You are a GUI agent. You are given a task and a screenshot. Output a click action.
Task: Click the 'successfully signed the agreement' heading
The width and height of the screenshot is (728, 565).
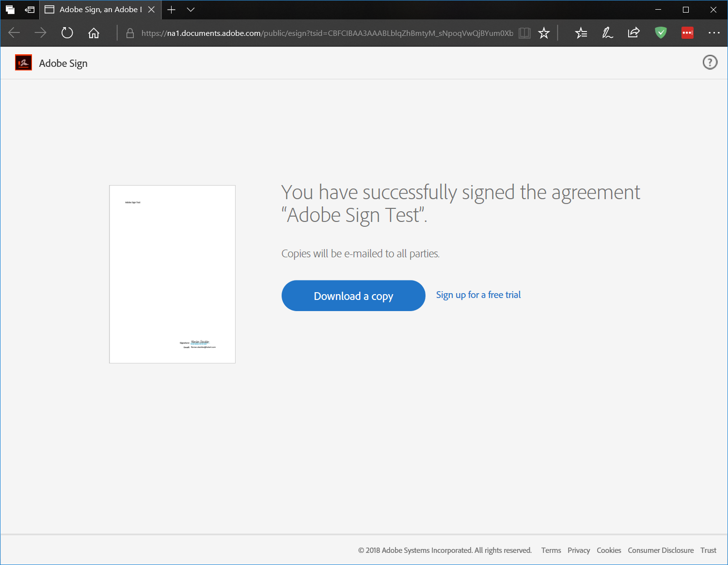coord(460,204)
